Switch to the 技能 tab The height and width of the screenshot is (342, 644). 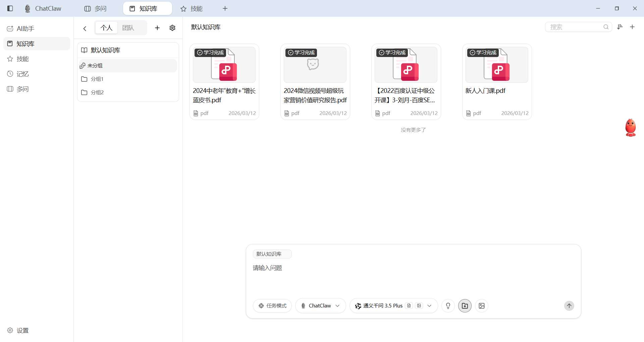click(191, 8)
